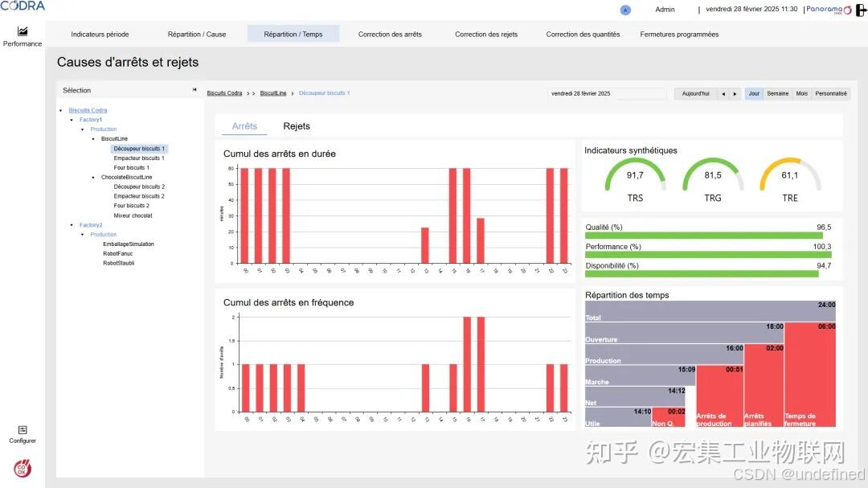The image size is (868, 488).
Task: Select the Jour period toggle
Action: 754,93
